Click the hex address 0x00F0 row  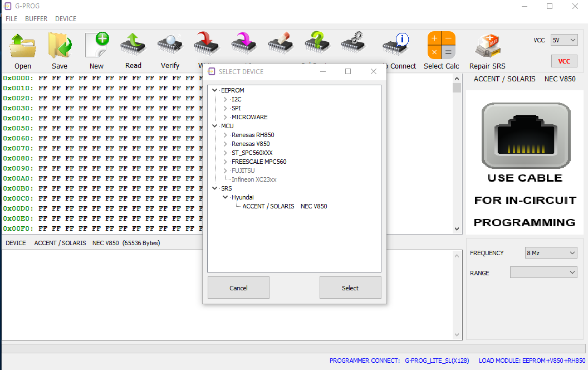point(18,228)
